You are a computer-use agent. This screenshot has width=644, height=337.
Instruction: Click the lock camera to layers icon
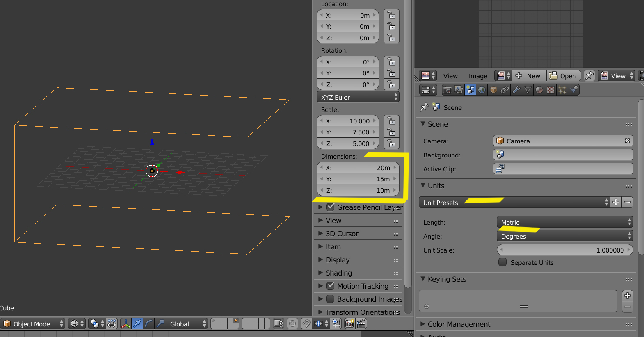click(279, 324)
